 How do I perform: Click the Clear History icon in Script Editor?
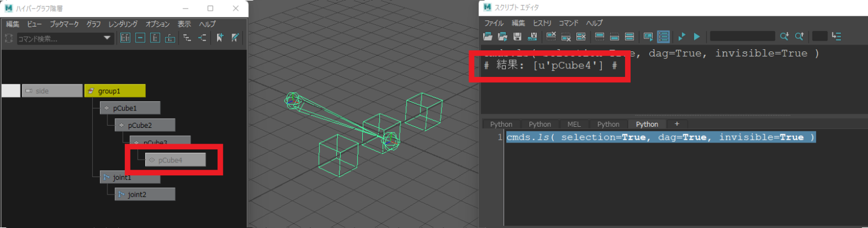(x=552, y=36)
